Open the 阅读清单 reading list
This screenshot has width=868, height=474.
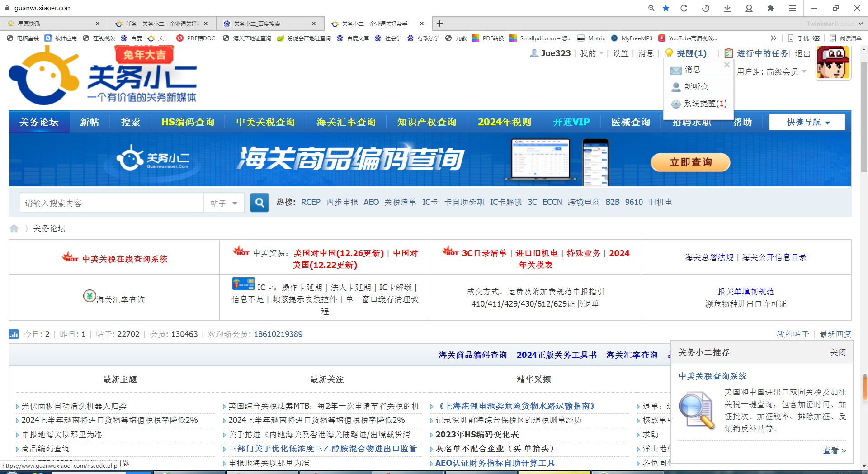tap(845, 38)
